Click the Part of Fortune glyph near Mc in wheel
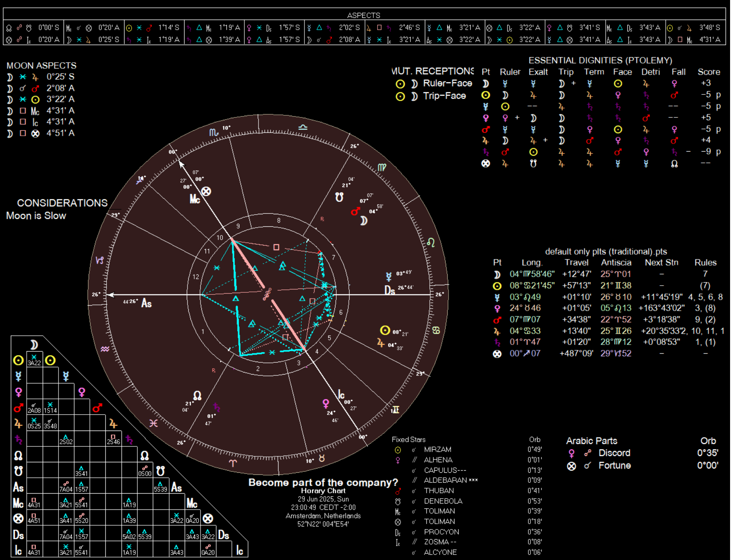The image size is (733, 560). (206, 191)
